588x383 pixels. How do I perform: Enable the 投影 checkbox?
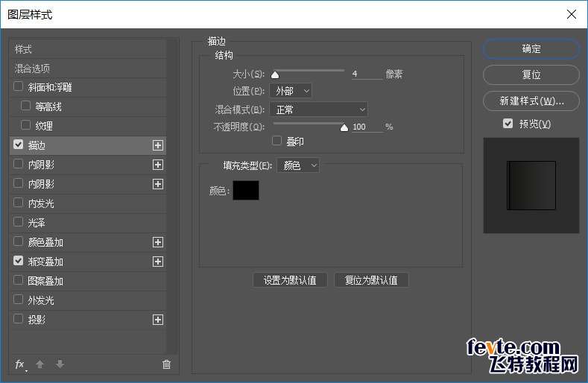click(x=18, y=319)
